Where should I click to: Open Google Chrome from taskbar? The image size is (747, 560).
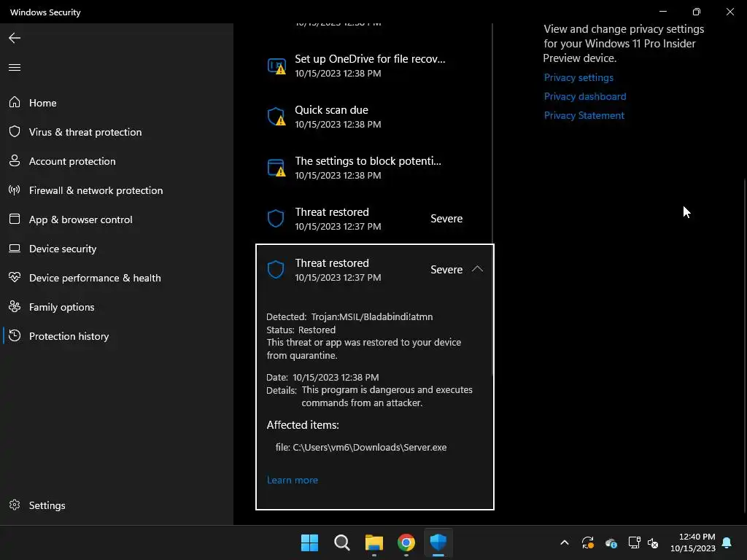pos(406,542)
